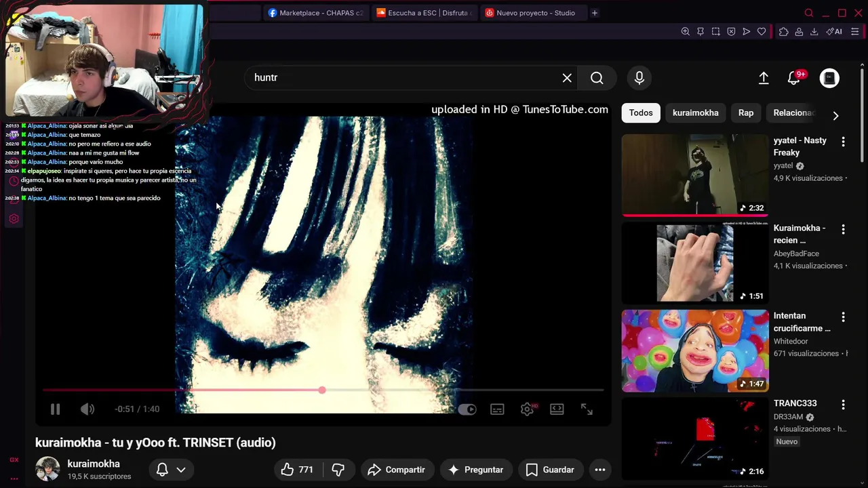Select the Rap filter chip
Viewport: 868px width, 488px height.
746,113
